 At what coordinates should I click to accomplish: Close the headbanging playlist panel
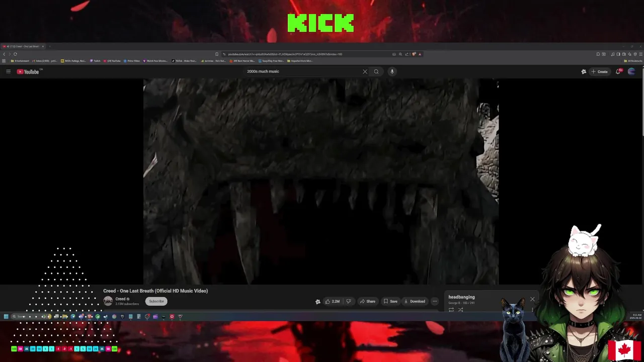532,299
